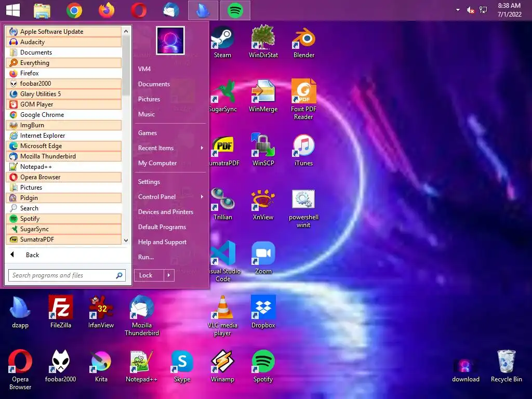Open Trillian desktop shortcut
532x399 pixels.
222,204
